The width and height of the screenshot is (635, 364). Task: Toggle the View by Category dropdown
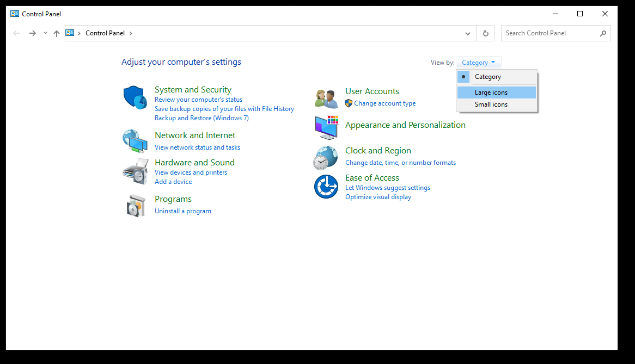coord(478,62)
